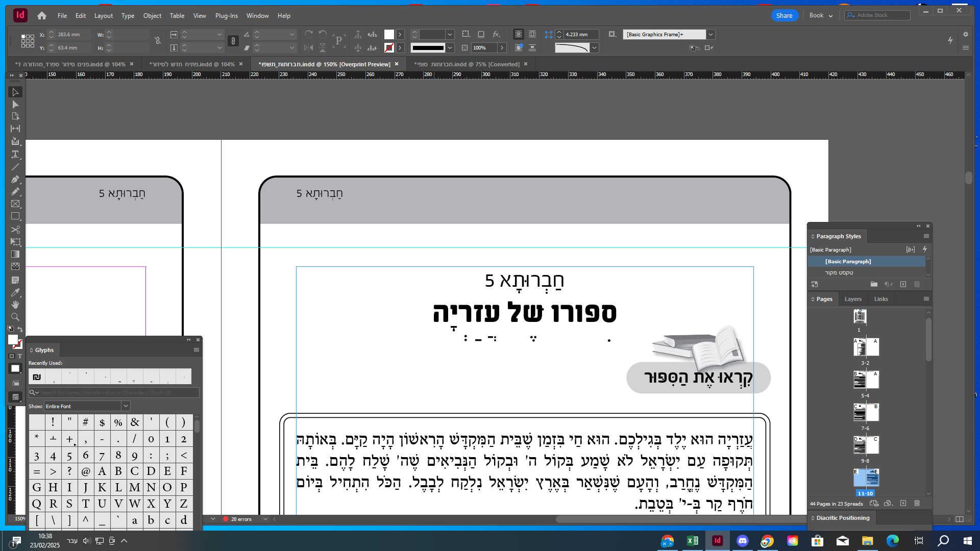Viewport: 980px width, 551px height.
Task: Toggle the auto-fit chain link button
Action: (x=233, y=41)
